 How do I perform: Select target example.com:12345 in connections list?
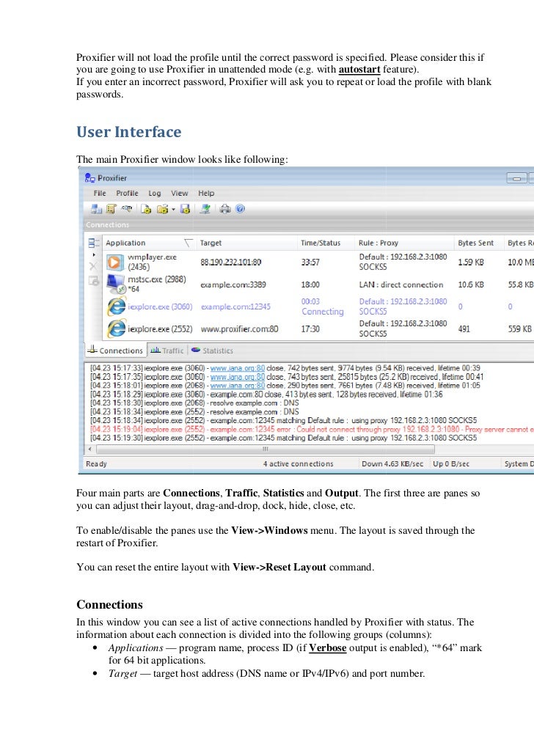[235, 307]
